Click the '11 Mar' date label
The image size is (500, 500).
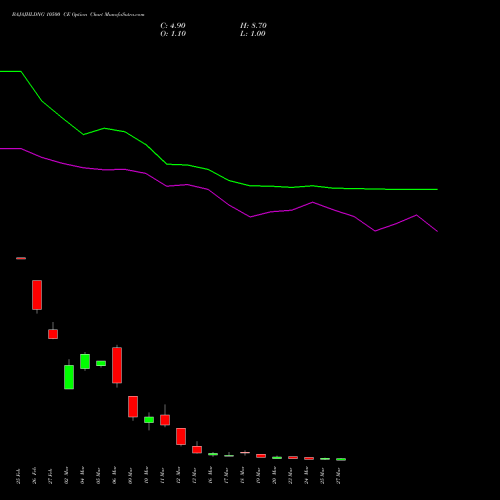(162, 475)
